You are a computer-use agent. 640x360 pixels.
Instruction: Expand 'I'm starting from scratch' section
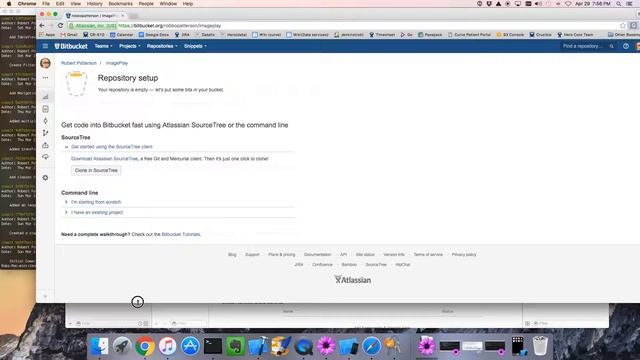click(96, 202)
